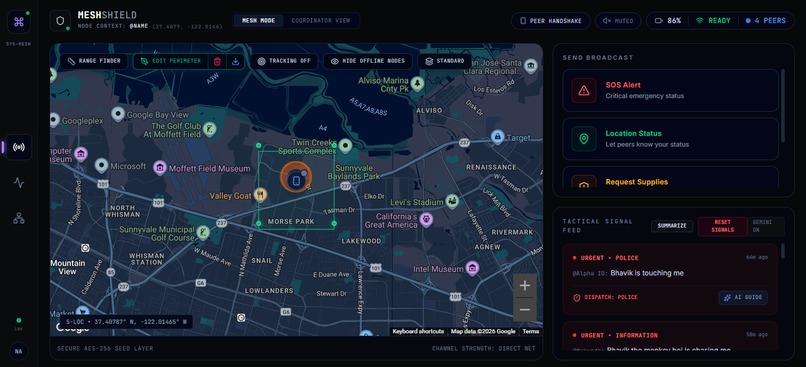This screenshot has width=806, height=367.
Task: Click the Google Bay View map marker
Action: 118,114
